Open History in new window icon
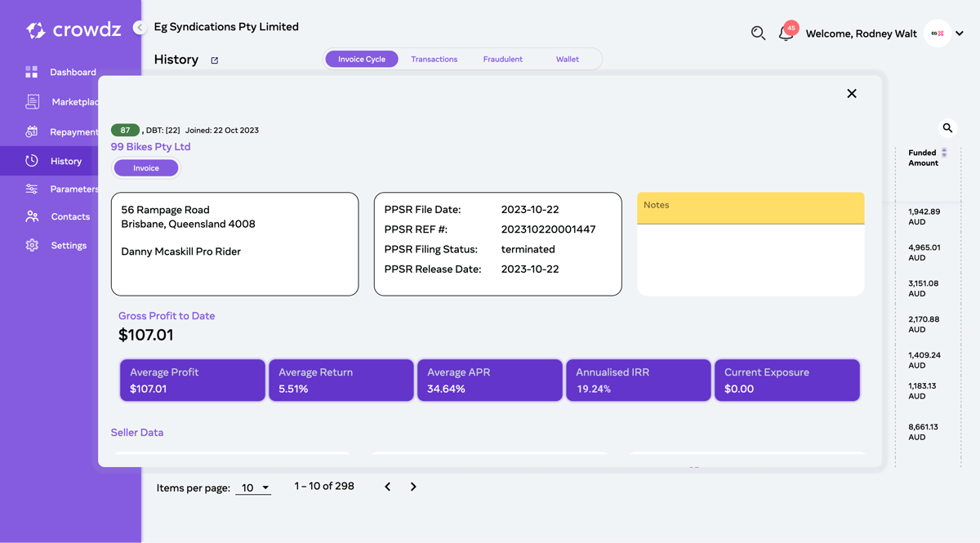 [x=215, y=60]
